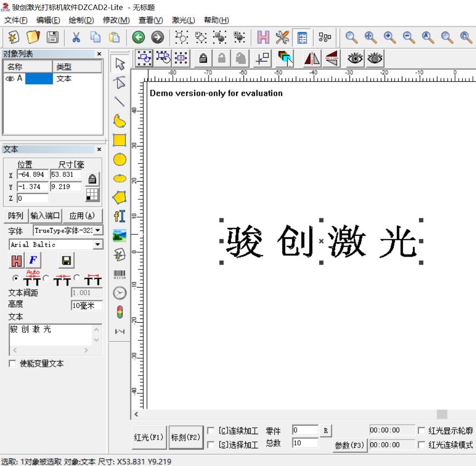Undo with the green back arrow
476x466 pixels.
point(138,37)
